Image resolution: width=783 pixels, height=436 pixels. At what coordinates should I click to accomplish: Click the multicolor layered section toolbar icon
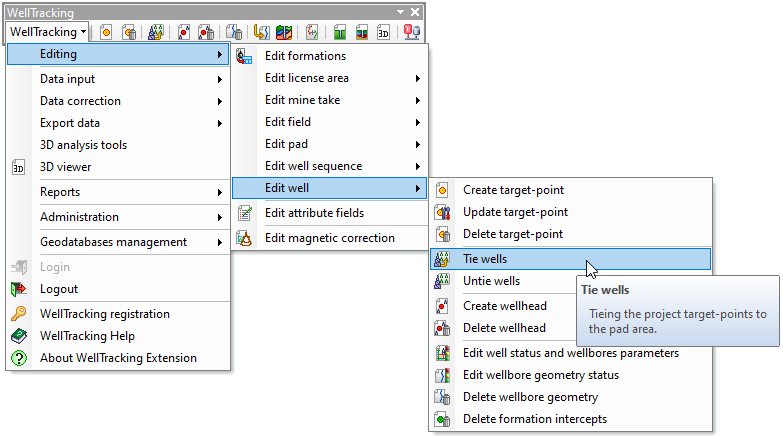362,32
